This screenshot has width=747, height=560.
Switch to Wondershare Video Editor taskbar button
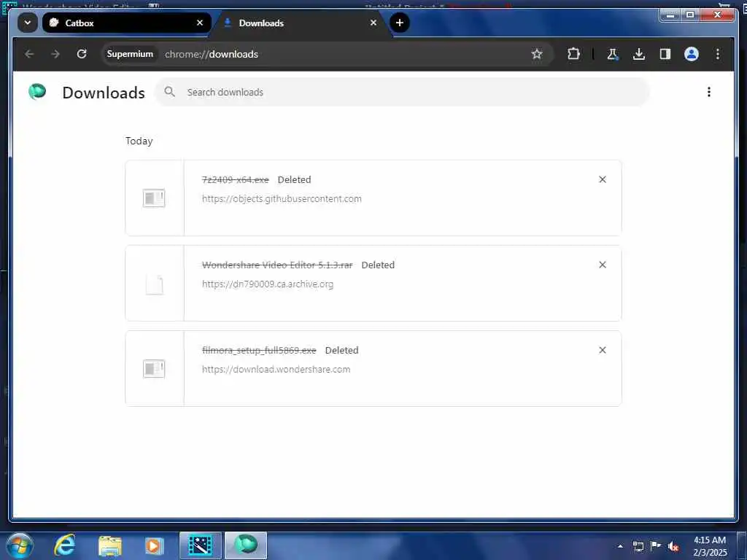coord(200,545)
